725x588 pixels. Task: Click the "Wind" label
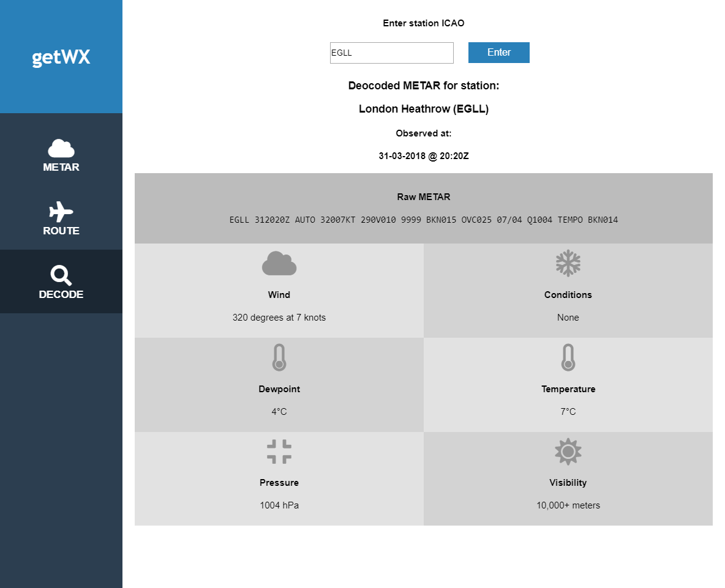[279, 295]
